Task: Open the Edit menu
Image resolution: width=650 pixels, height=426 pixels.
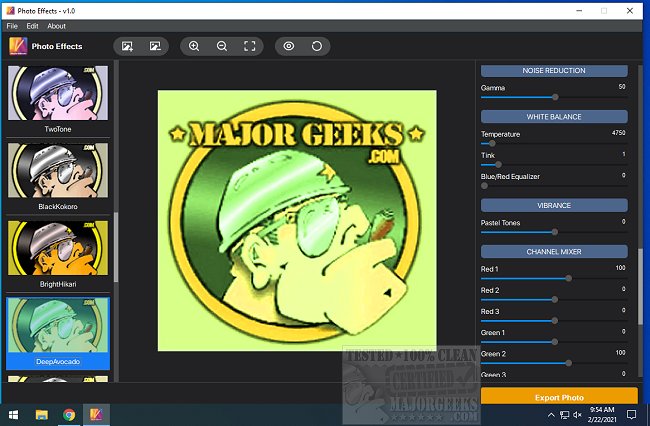Action: 33,26
